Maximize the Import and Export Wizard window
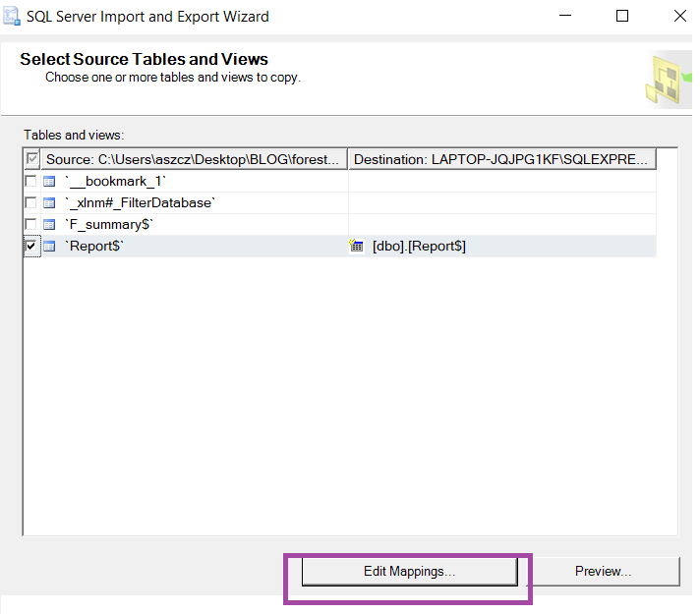 tap(622, 16)
